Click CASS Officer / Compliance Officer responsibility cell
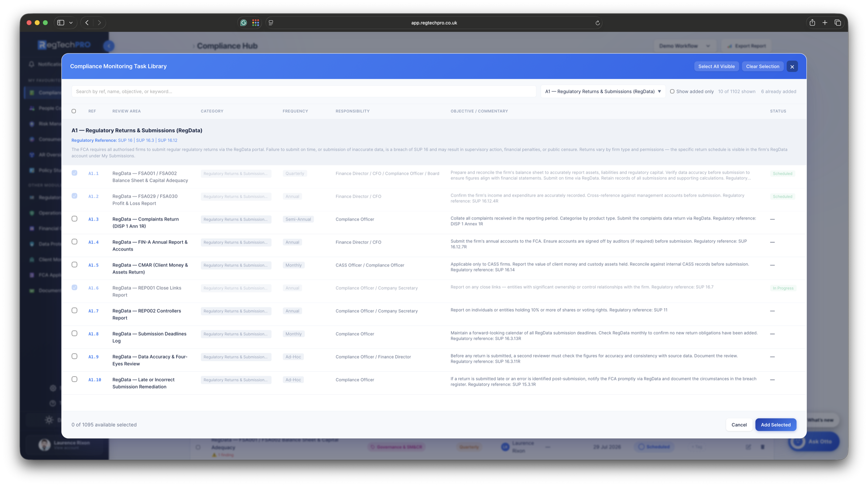This screenshot has width=868, height=486. (x=370, y=265)
